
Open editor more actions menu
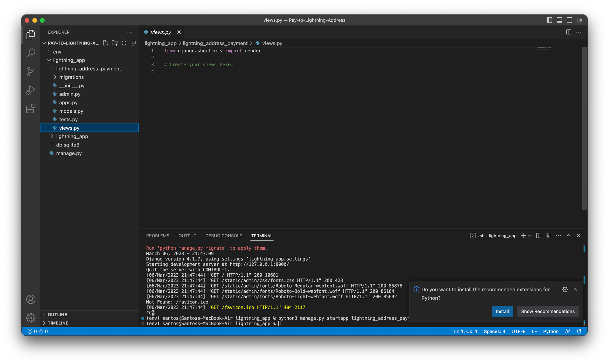tap(579, 32)
